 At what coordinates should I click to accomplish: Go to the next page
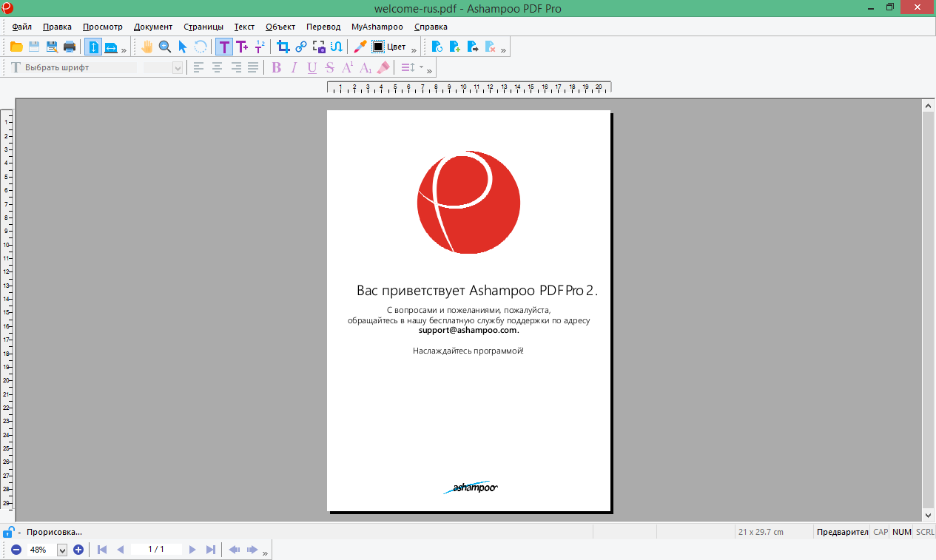[192, 550]
